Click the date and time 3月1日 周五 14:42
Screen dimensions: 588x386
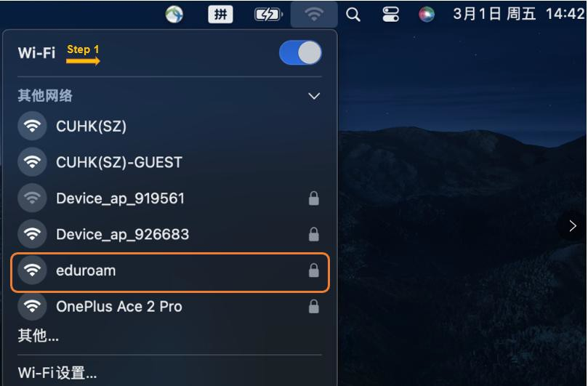click(519, 15)
